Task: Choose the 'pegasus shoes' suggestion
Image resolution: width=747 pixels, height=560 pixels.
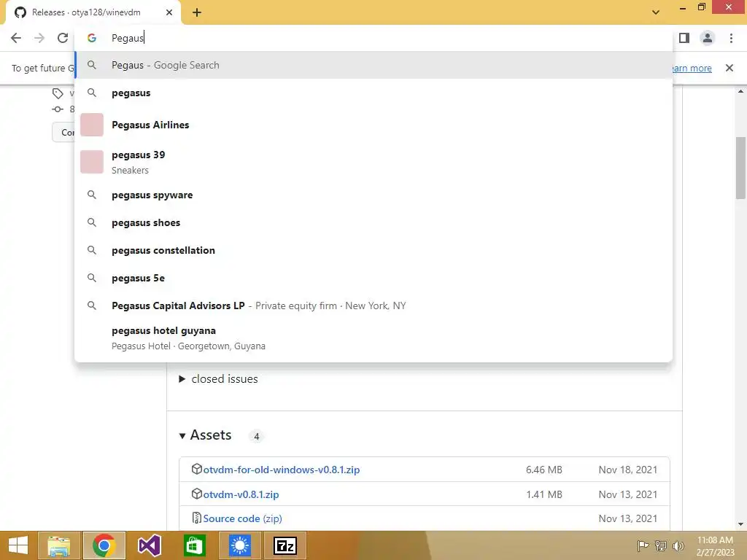Action: click(374, 223)
